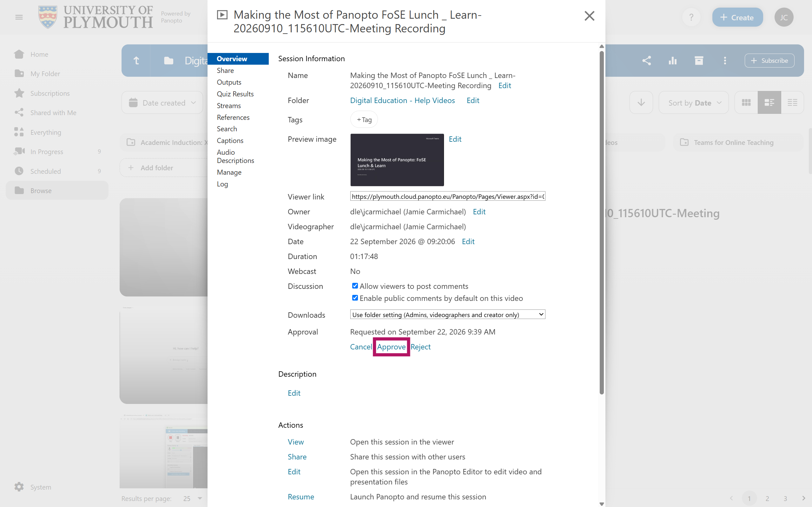Viewport: 812px width, 507px height.
Task: Click the dialog vertical scrollbar
Action: pos(602,222)
